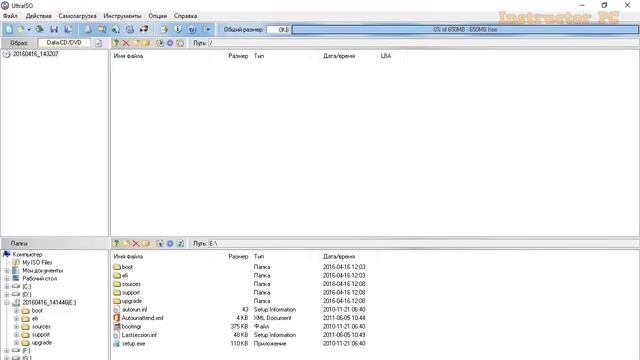Screen dimensions: 640x360
Task: Click the Help question mark toolbar icon
Action: (192, 29)
